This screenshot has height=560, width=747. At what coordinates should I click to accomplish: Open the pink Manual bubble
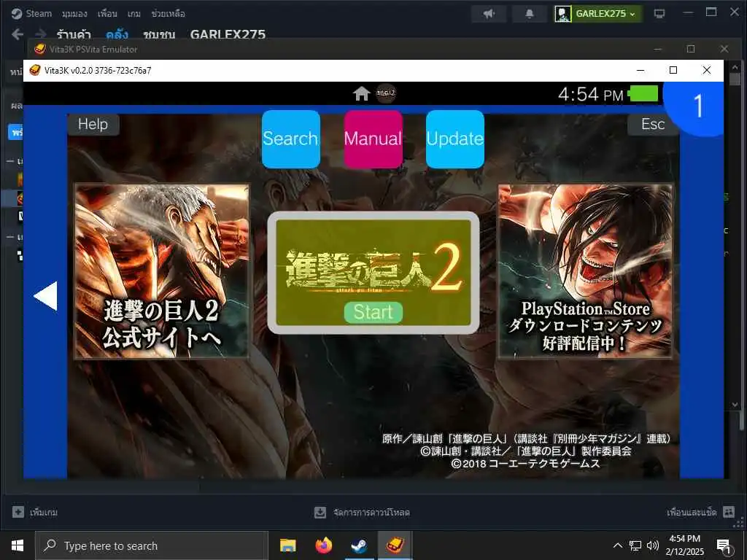point(373,139)
